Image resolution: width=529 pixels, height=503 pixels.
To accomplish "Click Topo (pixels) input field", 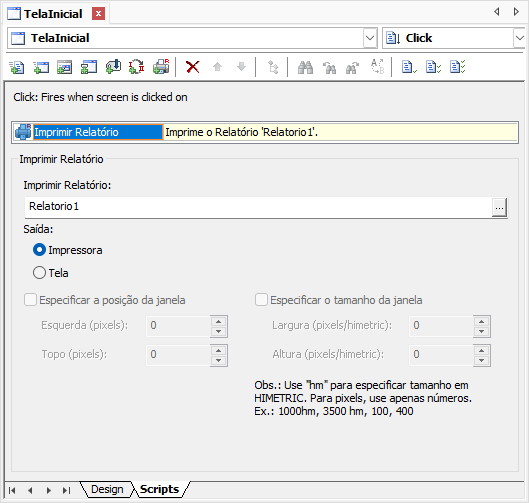I will pos(178,355).
